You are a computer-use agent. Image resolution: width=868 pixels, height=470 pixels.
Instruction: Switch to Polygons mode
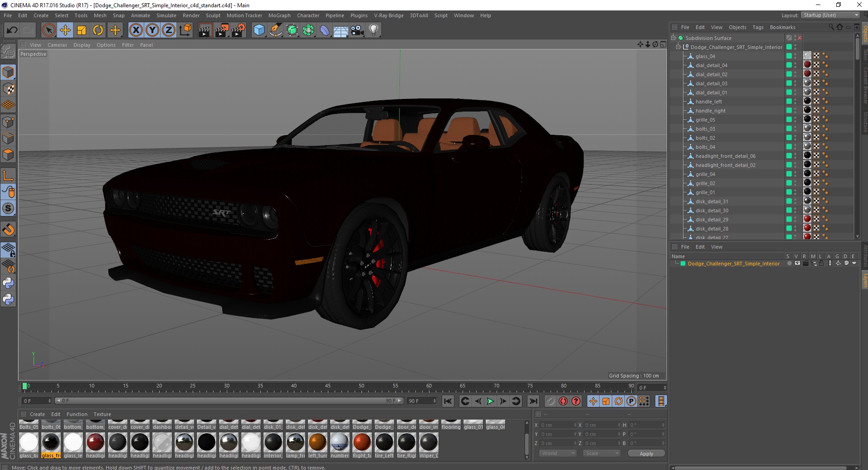(8, 155)
